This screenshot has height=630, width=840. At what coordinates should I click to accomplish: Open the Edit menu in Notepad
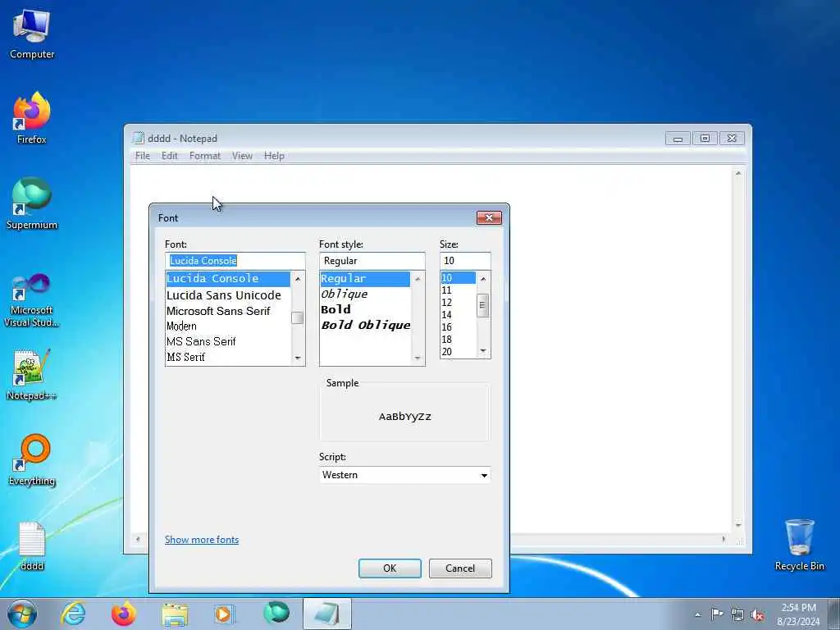(x=169, y=156)
